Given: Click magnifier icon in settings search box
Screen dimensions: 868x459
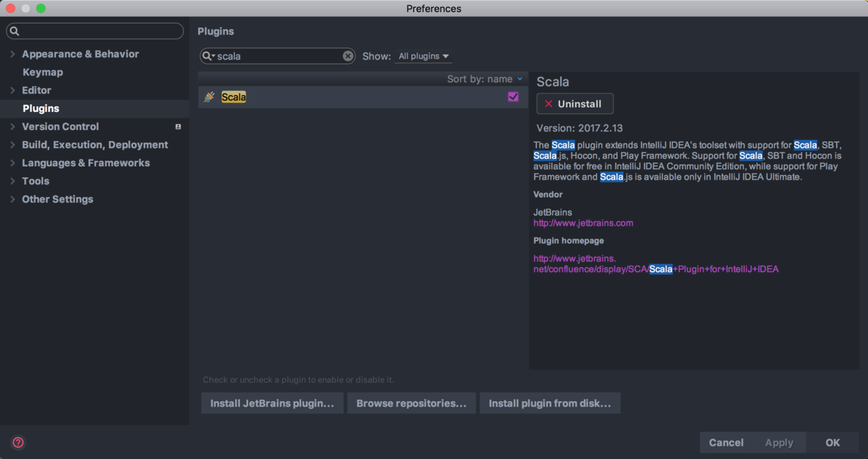Looking at the screenshot, I should pyautogui.click(x=15, y=31).
